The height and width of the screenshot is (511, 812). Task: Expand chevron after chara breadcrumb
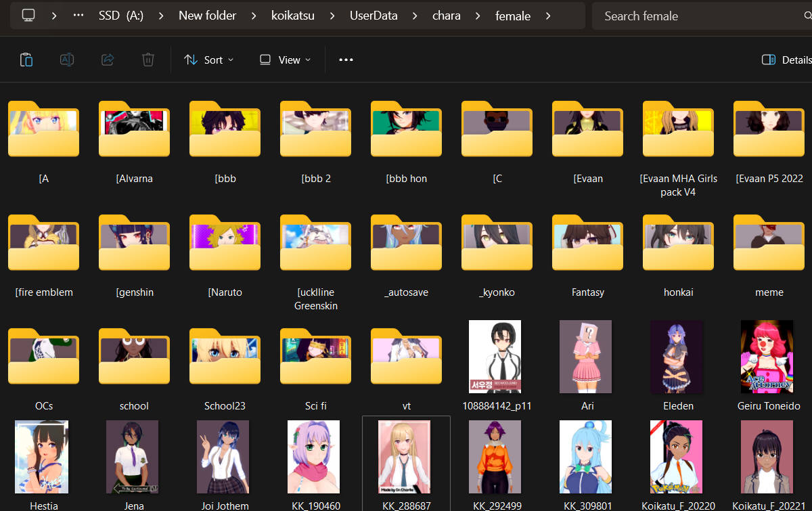[478, 15]
